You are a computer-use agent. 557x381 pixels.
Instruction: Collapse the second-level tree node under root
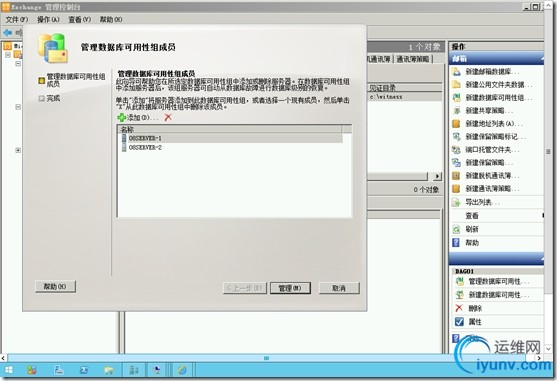(x=18, y=64)
